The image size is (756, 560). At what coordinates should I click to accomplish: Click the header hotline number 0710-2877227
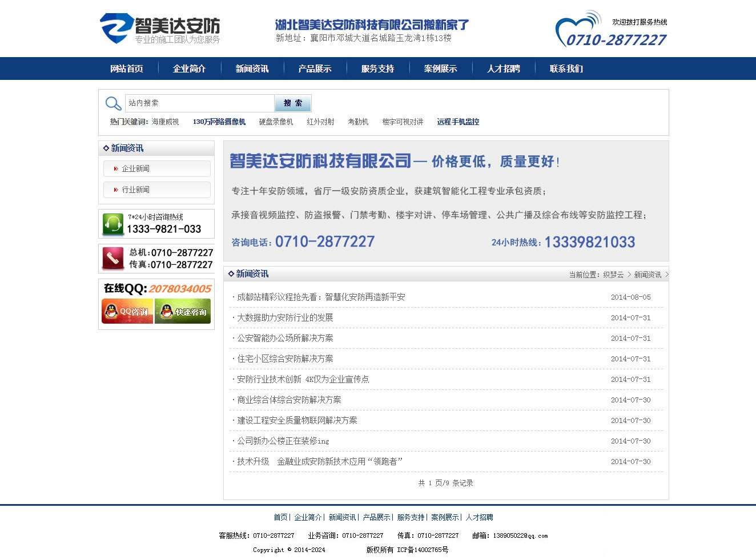click(x=616, y=40)
